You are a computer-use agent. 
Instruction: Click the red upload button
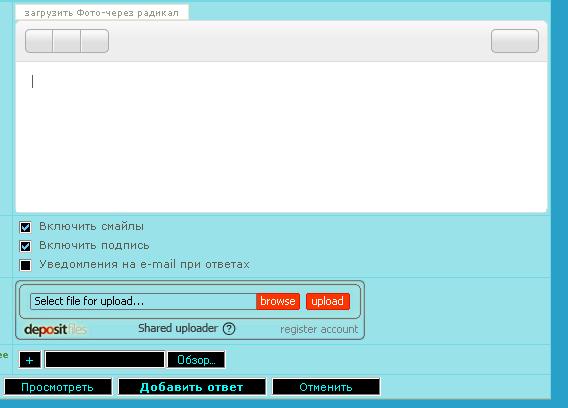point(327,301)
